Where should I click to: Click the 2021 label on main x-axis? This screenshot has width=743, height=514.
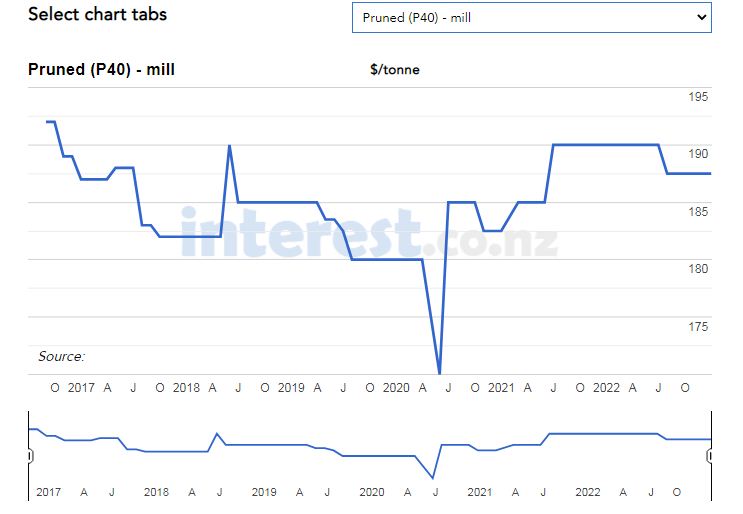coord(501,388)
